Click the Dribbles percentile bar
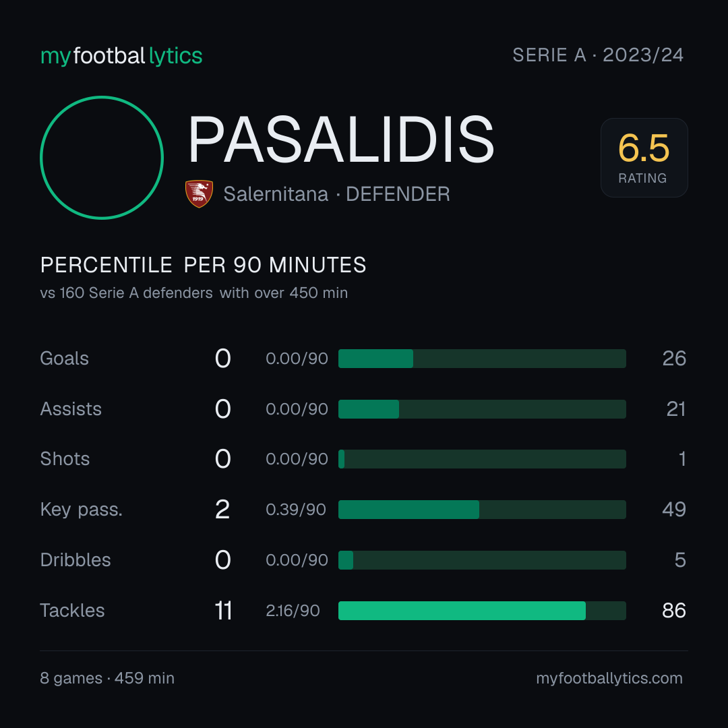728x728 pixels. point(482,560)
